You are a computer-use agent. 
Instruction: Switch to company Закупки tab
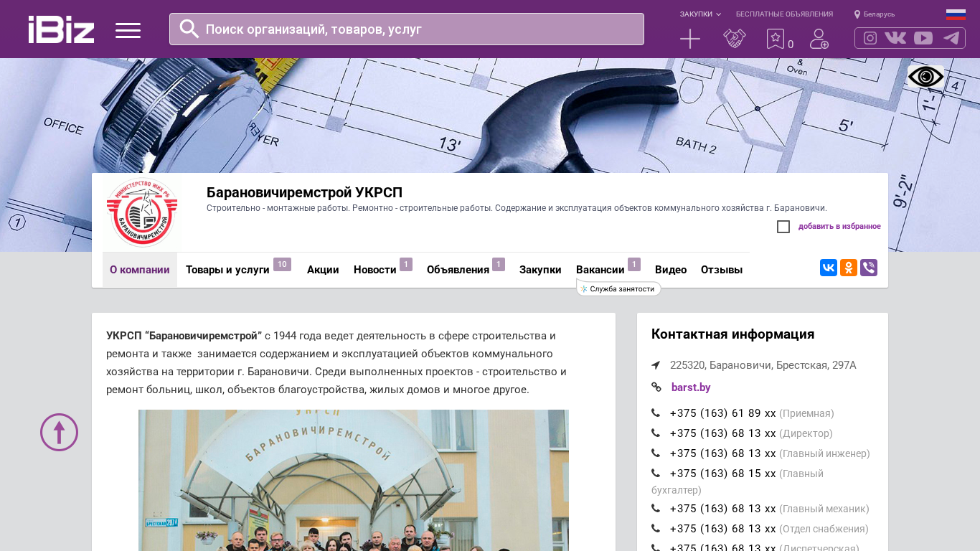[x=540, y=270]
